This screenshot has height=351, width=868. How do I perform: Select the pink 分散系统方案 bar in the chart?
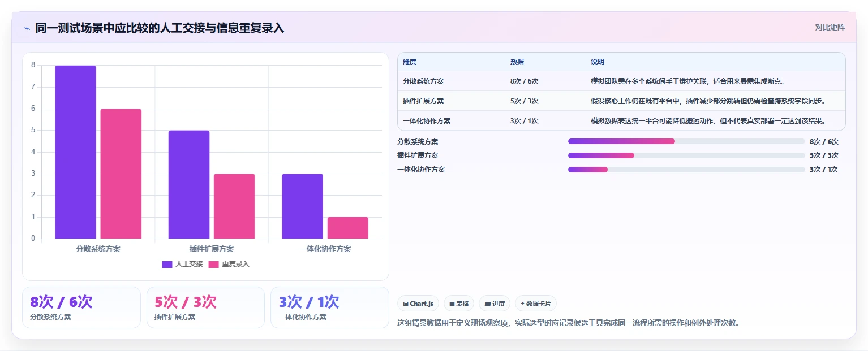121,174
